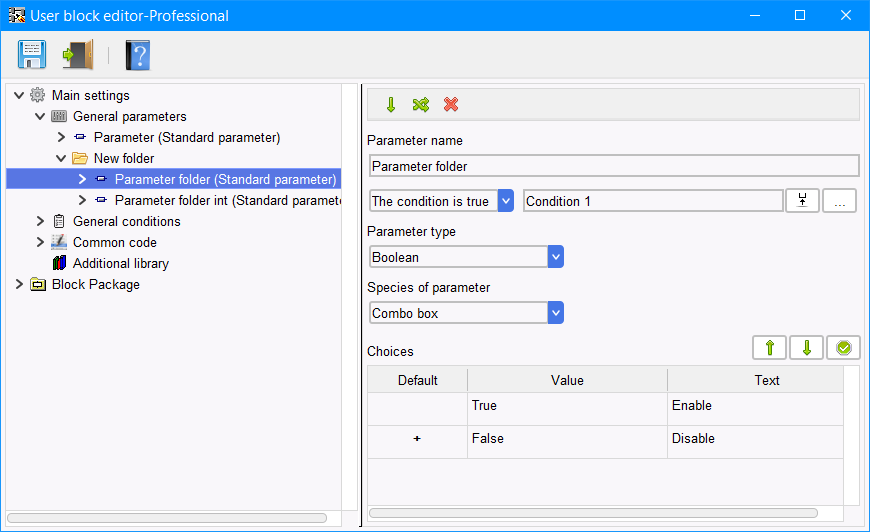Delete parameter with the red X icon
This screenshot has height=532, width=870.
[x=451, y=104]
